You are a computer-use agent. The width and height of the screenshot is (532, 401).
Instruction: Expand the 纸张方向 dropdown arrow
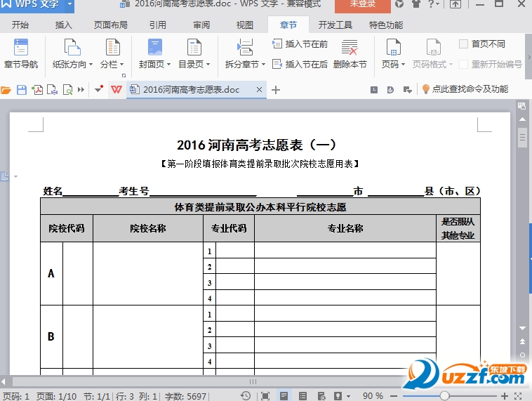click(91, 64)
